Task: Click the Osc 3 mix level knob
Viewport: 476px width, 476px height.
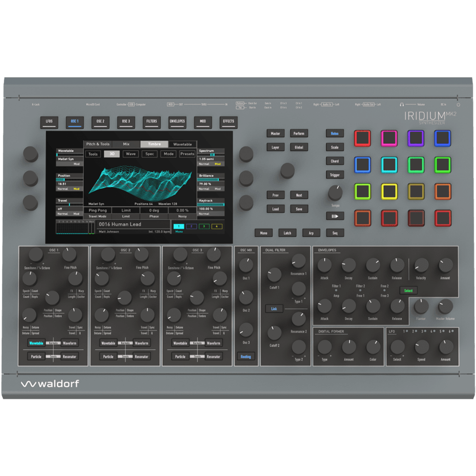Action: pyautogui.click(x=246, y=330)
